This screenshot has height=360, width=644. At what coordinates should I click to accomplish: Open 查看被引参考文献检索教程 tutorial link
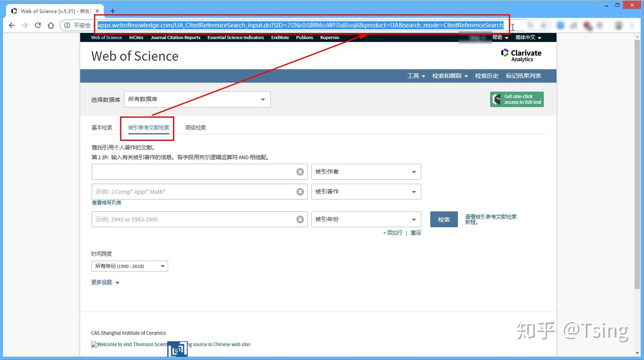point(491,219)
